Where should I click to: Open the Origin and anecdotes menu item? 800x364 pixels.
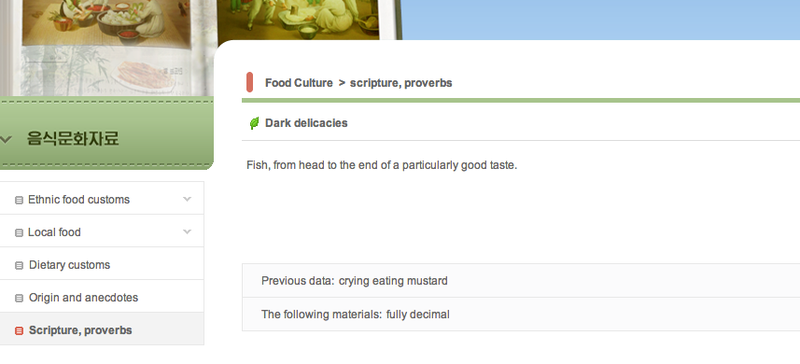click(x=102, y=298)
